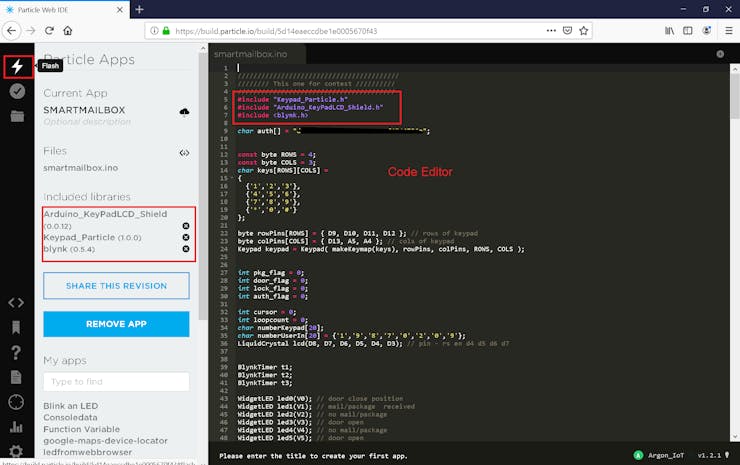Click the code line 'BlynkTimer t1;'
The height and width of the screenshot is (465, 740).
point(265,367)
